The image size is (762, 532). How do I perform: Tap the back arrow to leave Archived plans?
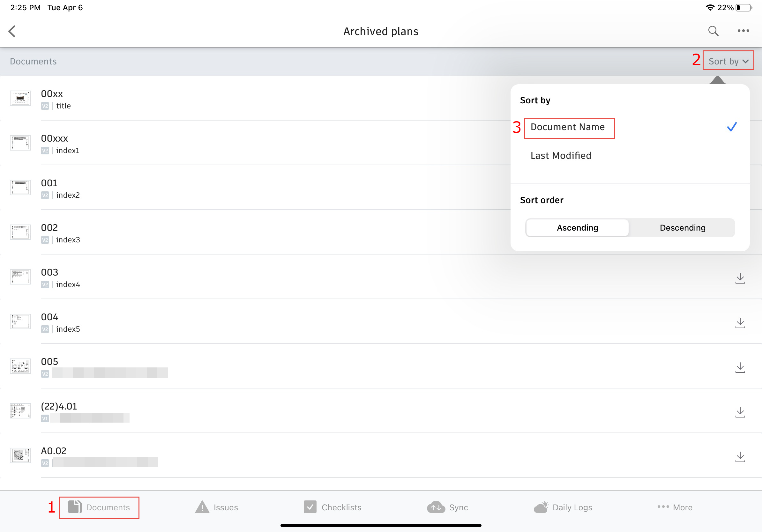tap(12, 31)
